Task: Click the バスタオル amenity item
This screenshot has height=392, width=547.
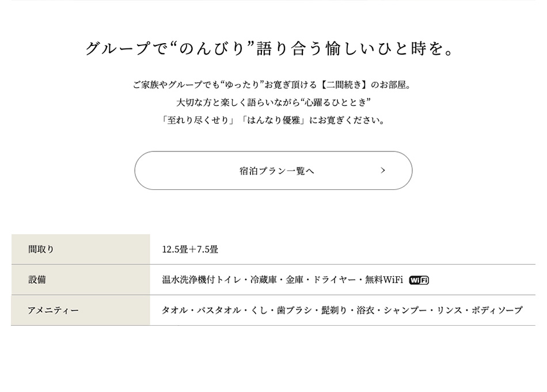Action: tap(219, 310)
